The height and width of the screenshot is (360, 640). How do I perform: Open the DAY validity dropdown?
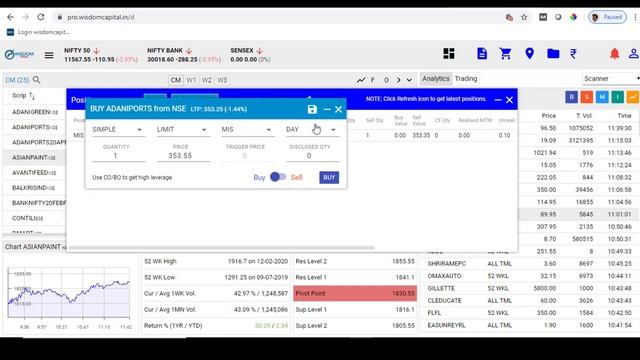tap(312, 129)
